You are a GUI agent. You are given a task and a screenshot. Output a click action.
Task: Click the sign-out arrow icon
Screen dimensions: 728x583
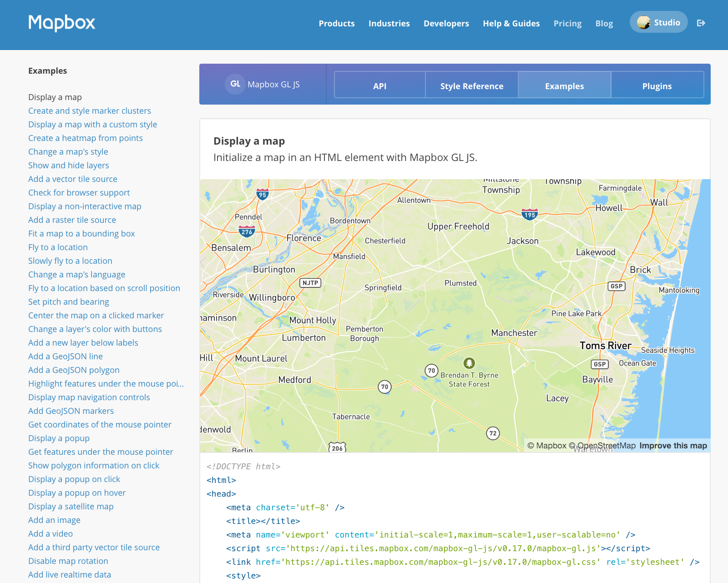pos(701,23)
